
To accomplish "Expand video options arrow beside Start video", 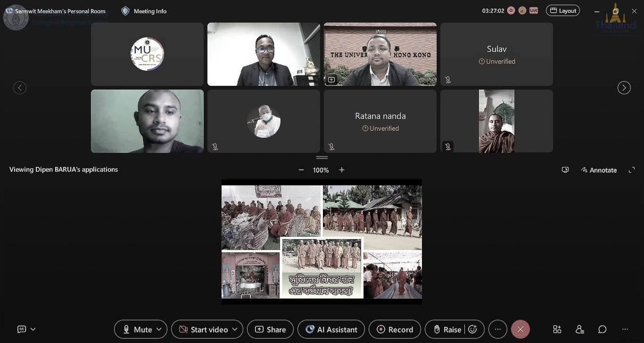I will click(x=235, y=329).
